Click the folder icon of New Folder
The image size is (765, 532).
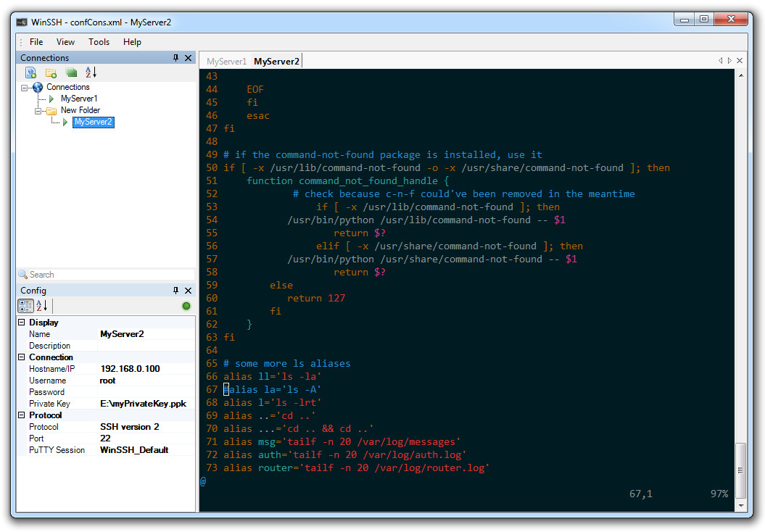tap(51, 111)
